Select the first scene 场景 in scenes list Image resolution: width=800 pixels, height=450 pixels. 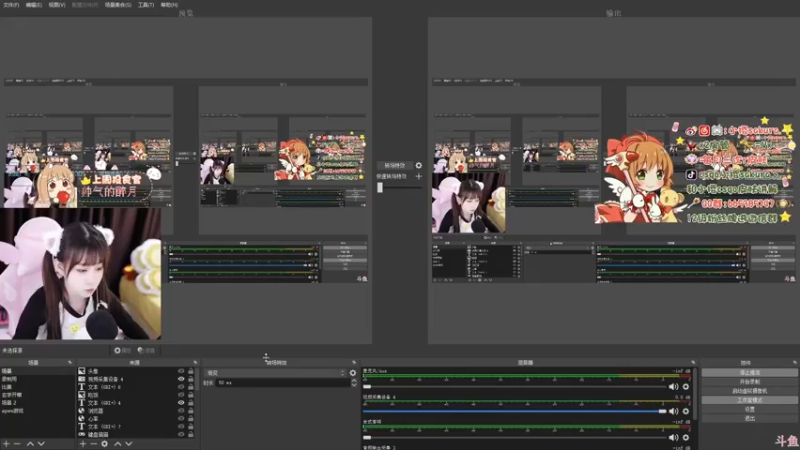tap(37, 371)
